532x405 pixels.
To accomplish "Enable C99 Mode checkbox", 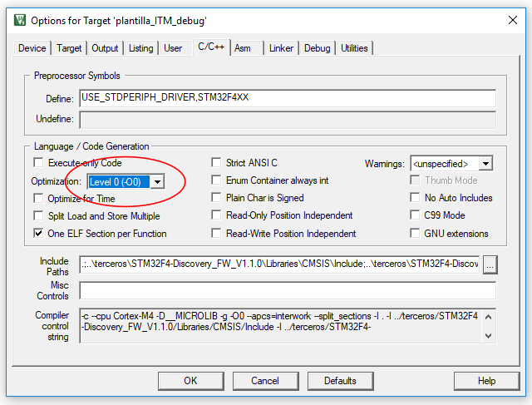I will click(415, 215).
